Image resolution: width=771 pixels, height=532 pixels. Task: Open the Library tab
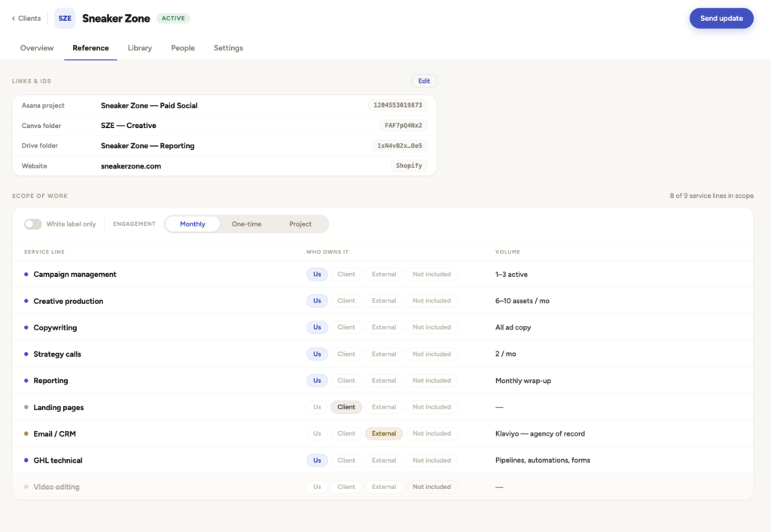click(x=139, y=47)
